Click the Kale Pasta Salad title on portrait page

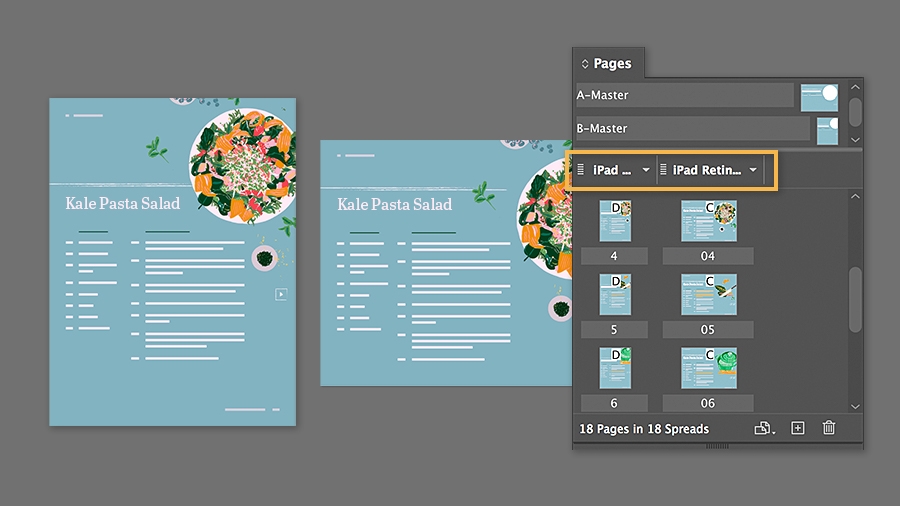[x=122, y=203]
